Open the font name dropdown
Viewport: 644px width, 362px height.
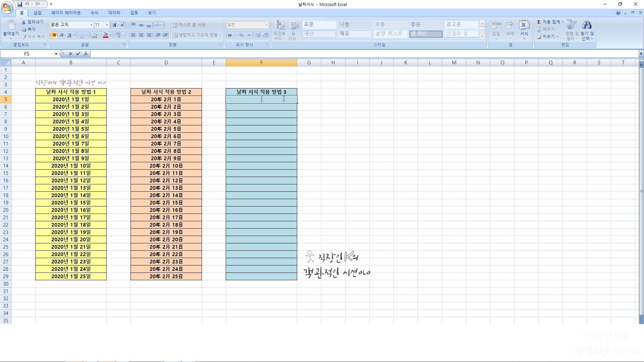pyautogui.click(x=91, y=25)
